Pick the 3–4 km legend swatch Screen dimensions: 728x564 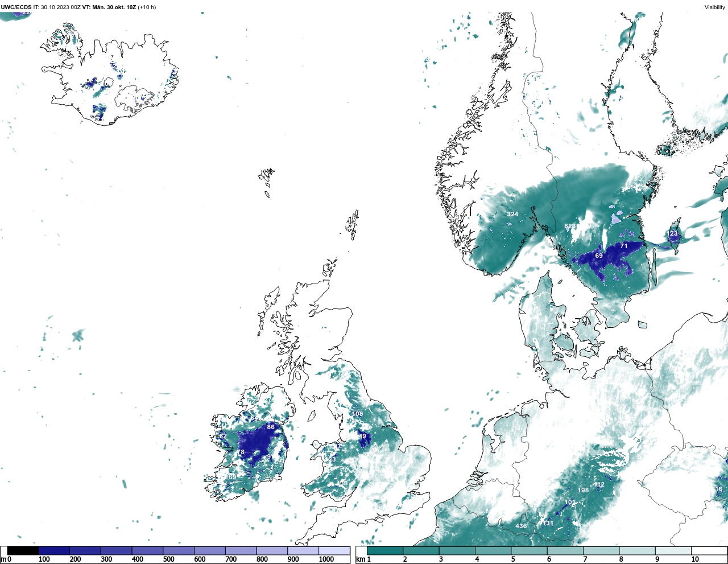point(457,550)
